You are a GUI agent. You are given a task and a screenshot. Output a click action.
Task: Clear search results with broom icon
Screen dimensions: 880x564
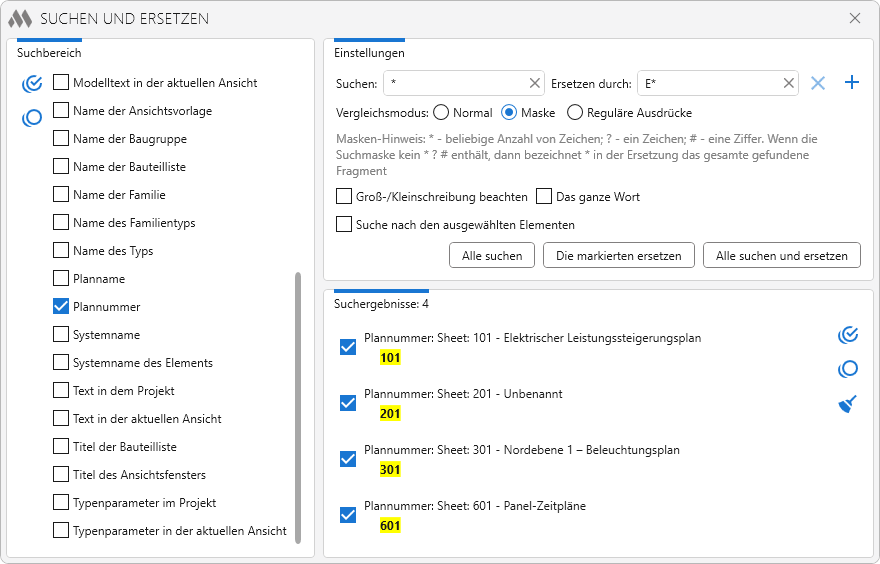point(848,404)
